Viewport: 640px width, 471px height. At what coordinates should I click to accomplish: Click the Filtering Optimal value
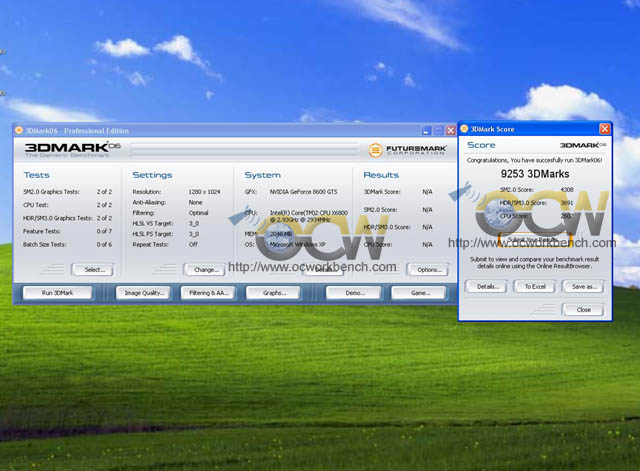198,213
